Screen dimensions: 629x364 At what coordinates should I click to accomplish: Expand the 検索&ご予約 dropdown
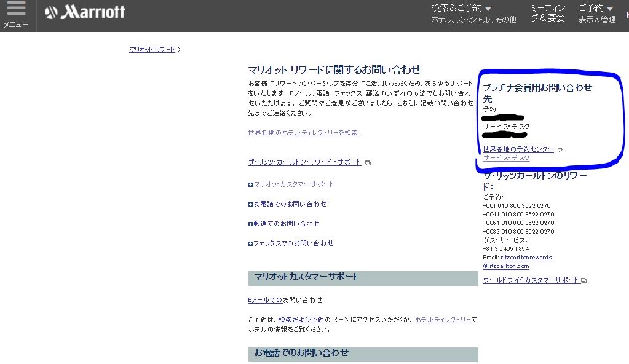[x=473, y=14]
